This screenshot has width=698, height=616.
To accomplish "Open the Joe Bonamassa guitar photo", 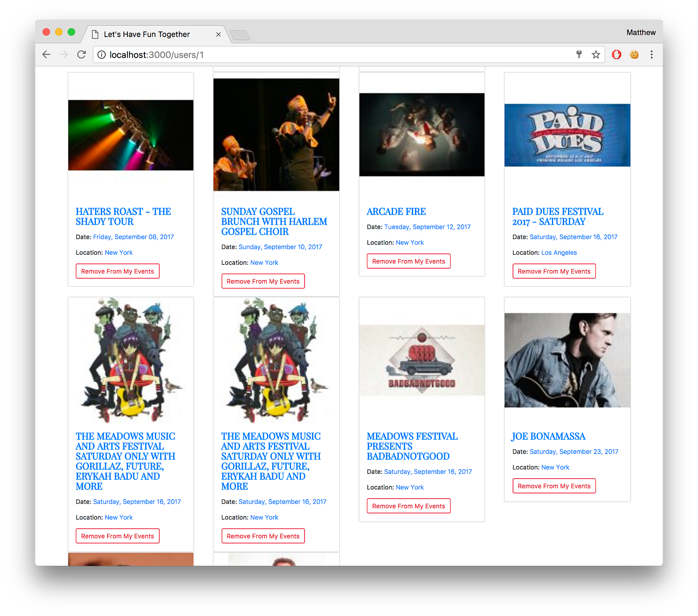I will 567,360.
